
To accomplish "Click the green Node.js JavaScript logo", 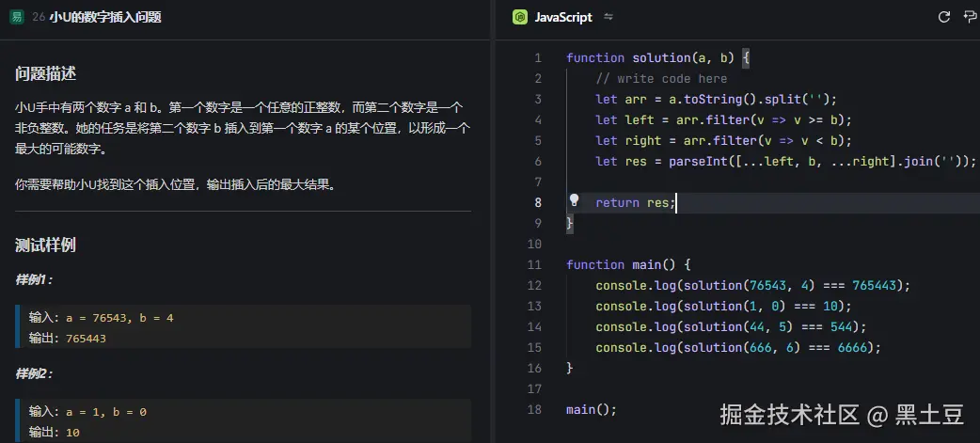I will (x=520, y=18).
